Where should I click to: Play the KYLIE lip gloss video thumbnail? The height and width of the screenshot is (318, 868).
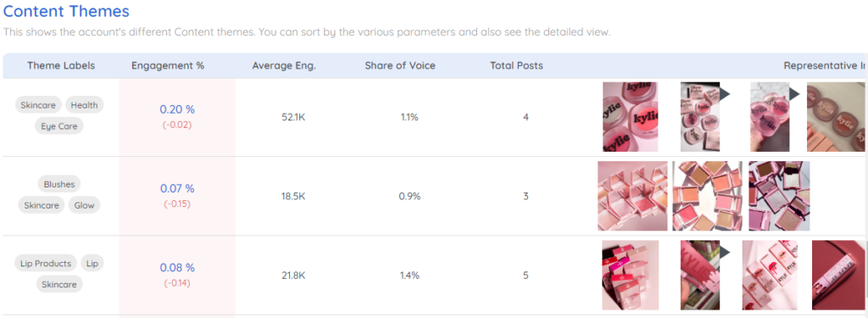click(x=700, y=276)
